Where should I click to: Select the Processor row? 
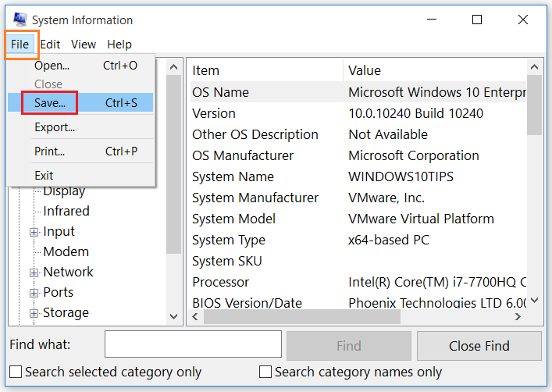[358, 282]
